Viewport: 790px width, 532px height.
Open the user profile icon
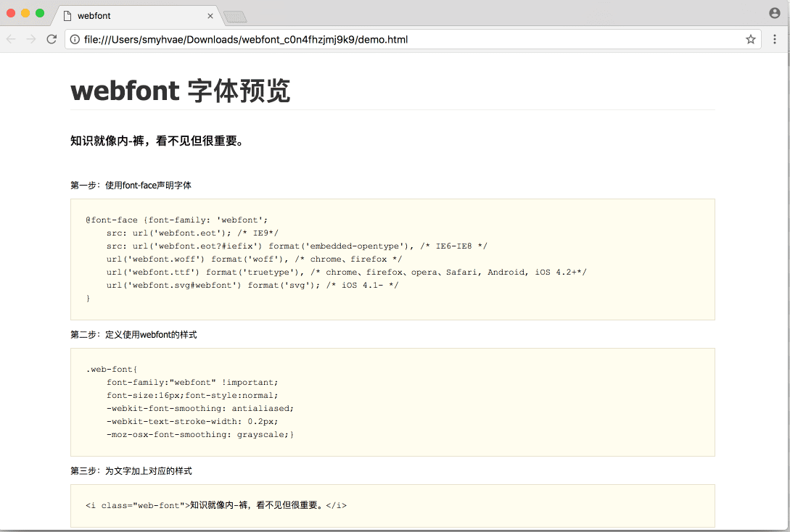(x=775, y=13)
